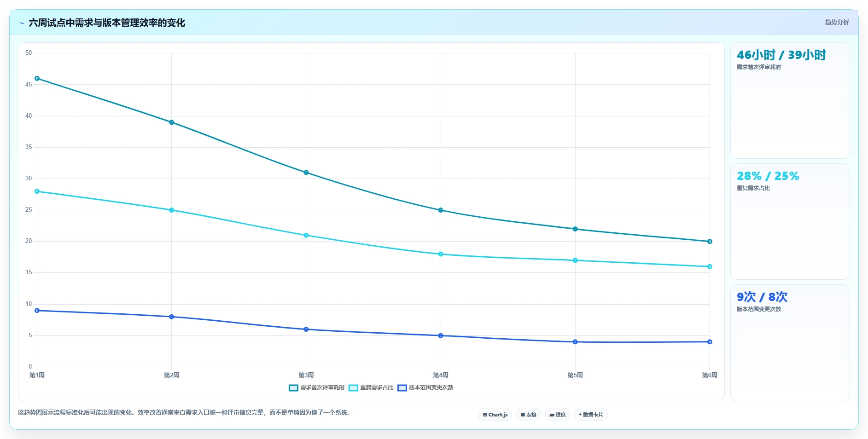The height and width of the screenshot is (439, 868).
Task: Select the 第4周 point at 25 on 需求首次评审耗时 line
Action: [x=441, y=210]
